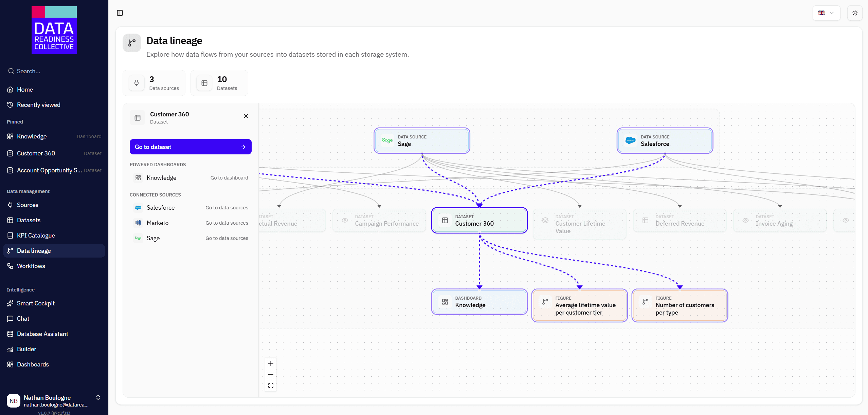This screenshot has height=415, width=868.
Task: Go to data sources for Marketo
Action: coord(227,223)
